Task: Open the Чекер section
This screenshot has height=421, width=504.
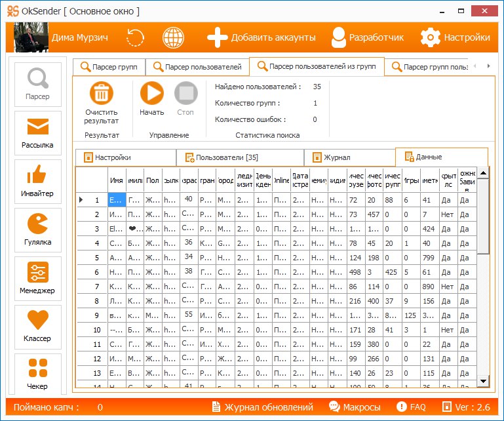Action: pos(37,374)
